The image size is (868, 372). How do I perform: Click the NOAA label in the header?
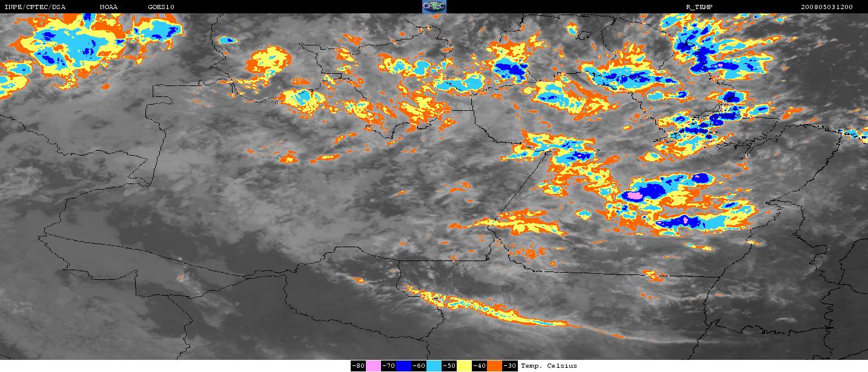click(x=108, y=7)
